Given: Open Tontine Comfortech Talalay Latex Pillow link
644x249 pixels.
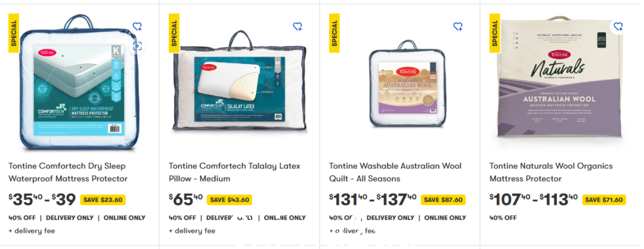Looking at the screenshot, I should click(234, 173).
